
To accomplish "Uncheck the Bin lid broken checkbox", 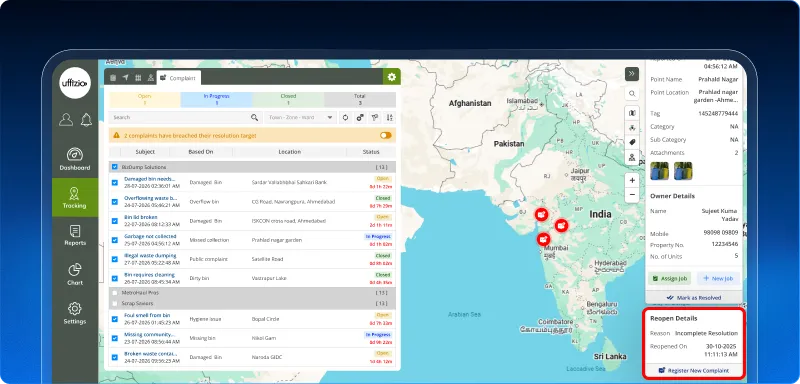I will [114, 221].
